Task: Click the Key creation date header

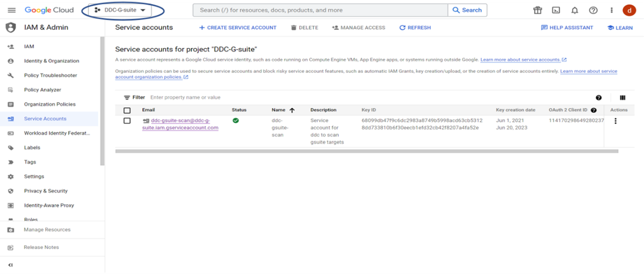Action: [x=515, y=110]
